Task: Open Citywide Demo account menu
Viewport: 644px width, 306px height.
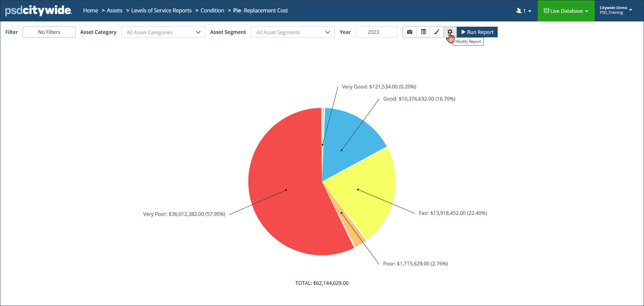Action: click(616, 10)
